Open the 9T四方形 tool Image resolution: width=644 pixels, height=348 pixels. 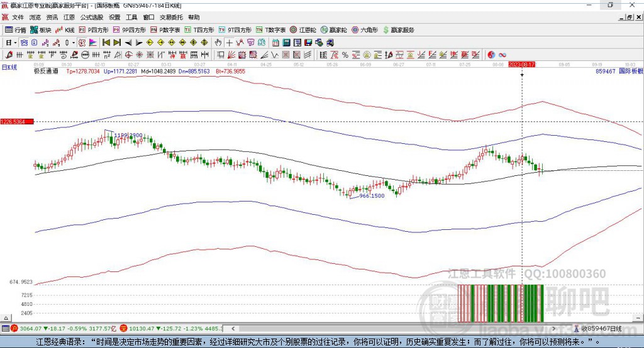coord(235,30)
